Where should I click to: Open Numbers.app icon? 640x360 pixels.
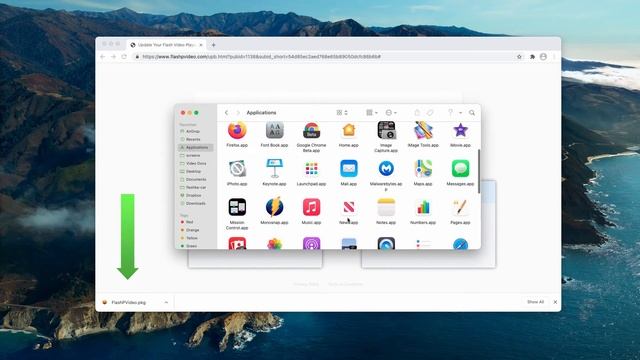pyautogui.click(x=423, y=207)
